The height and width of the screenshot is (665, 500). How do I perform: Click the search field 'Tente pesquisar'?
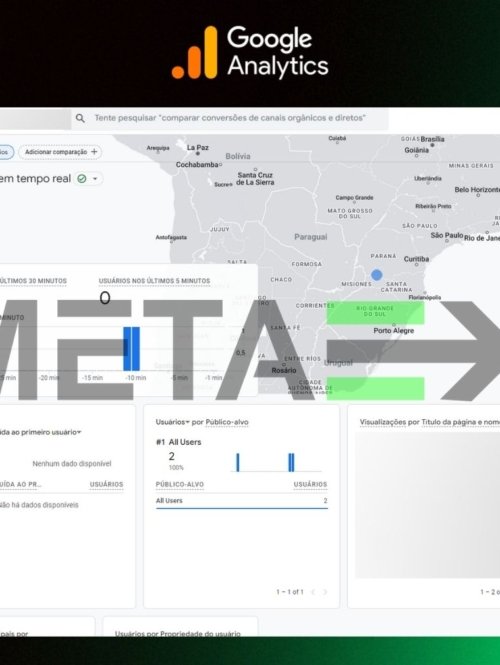(229, 118)
